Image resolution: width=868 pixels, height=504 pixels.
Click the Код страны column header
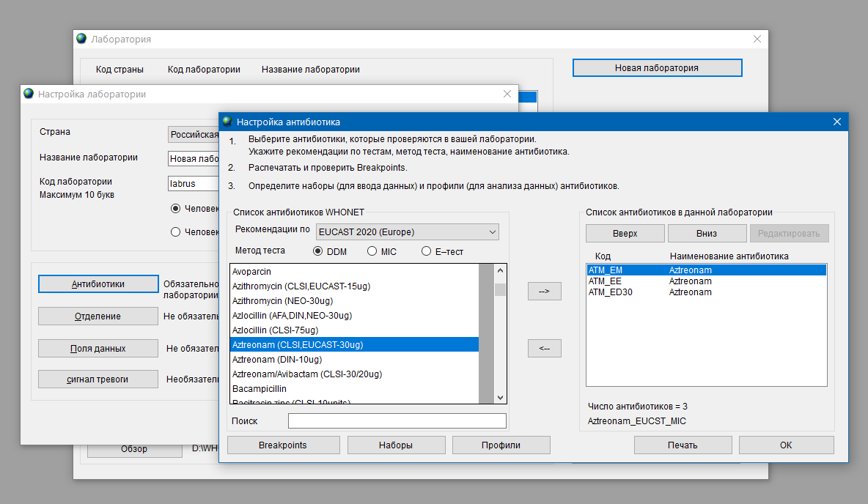(119, 69)
